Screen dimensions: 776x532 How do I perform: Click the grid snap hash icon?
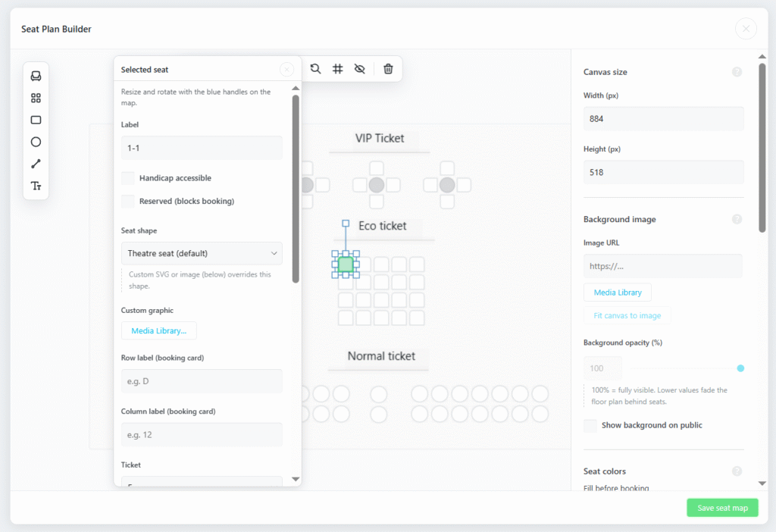click(x=337, y=69)
